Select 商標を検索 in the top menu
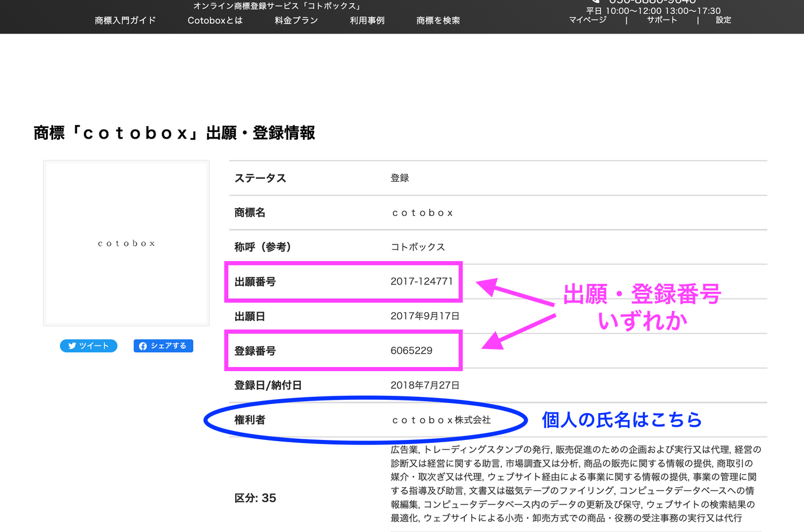 click(x=438, y=20)
